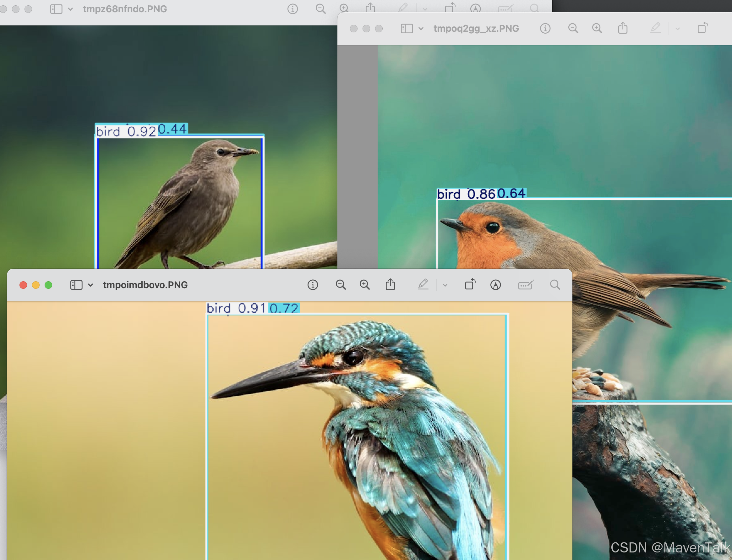Click the tmpz68nfndo.PNG window title
The height and width of the screenshot is (560, 732).
tap(125, 9)
